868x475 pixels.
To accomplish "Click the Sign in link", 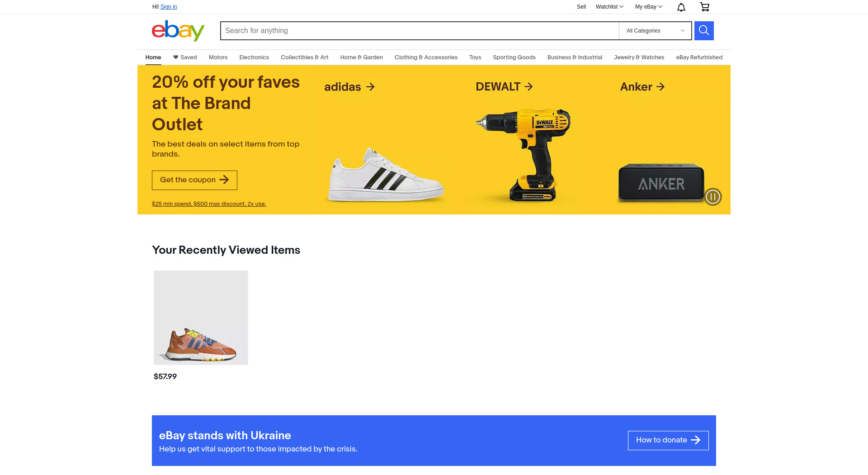I will [169, 7].
